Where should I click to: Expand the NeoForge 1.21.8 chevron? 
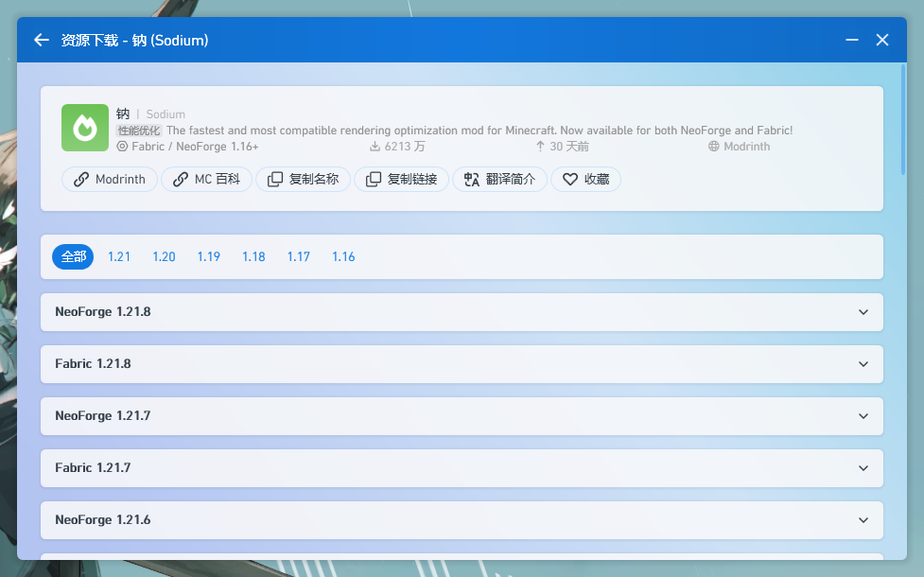tap(863, 312)
